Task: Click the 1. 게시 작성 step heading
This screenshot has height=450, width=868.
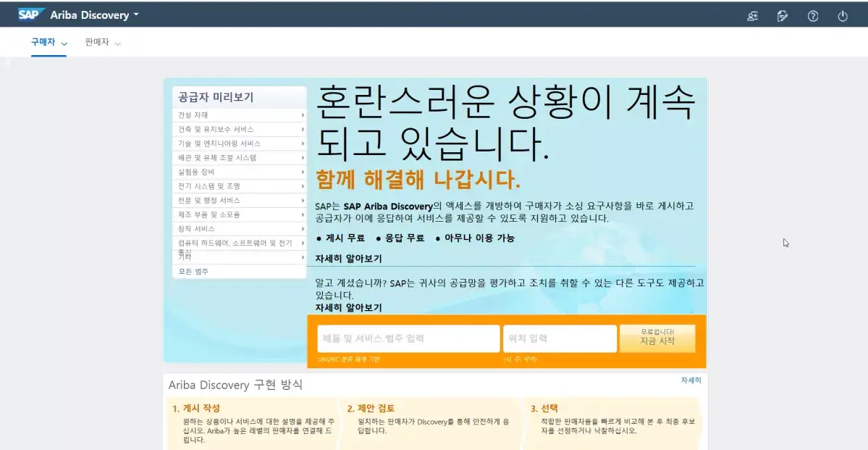Action: [196, 409]
